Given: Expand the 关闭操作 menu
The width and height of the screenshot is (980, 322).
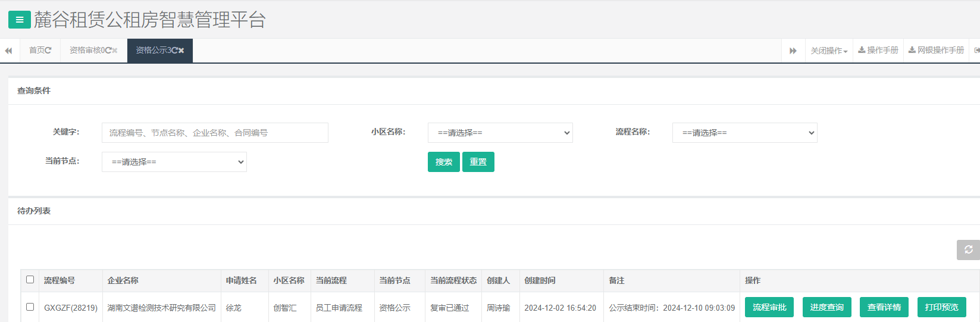Looking at the screenshot, I should pyautogui.click(x=828, y=51).
